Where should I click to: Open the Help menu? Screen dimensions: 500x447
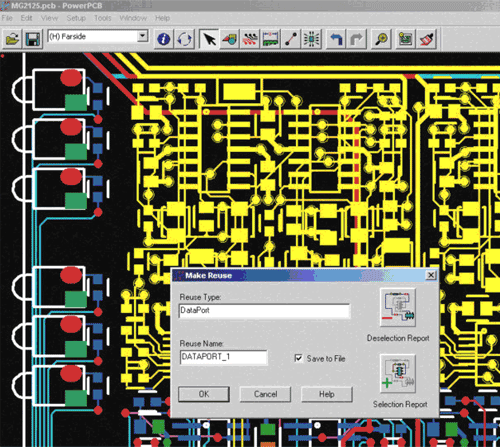click(162, 18)
